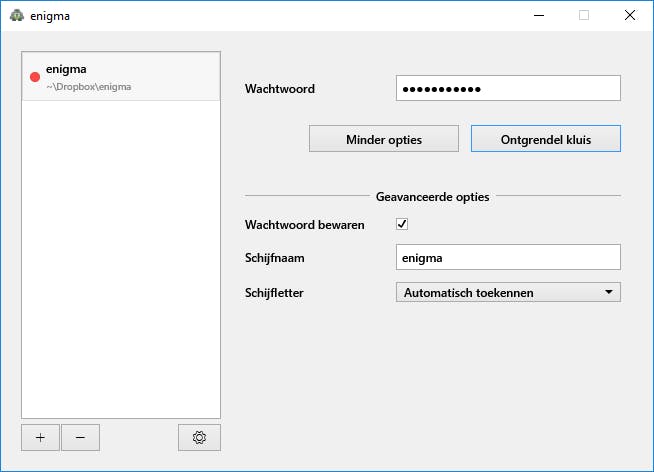Click the empty area of the vault list
Screen dimensions: 654x472
click(120, 260)
